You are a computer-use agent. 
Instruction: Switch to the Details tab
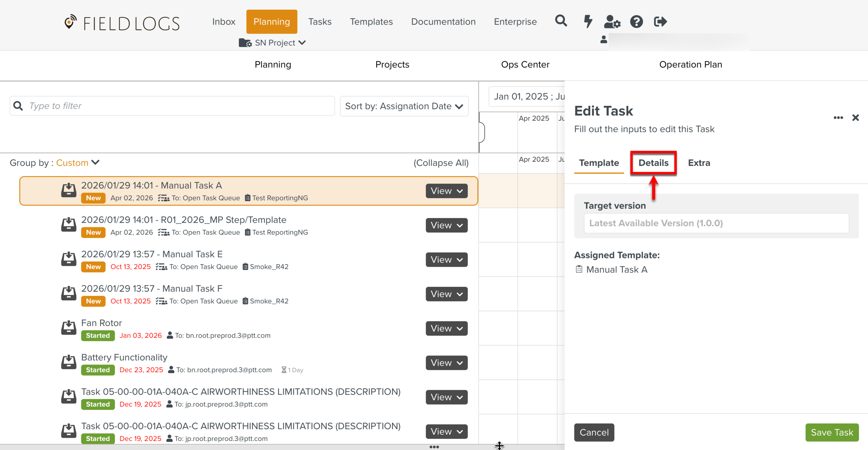point(653,162)
